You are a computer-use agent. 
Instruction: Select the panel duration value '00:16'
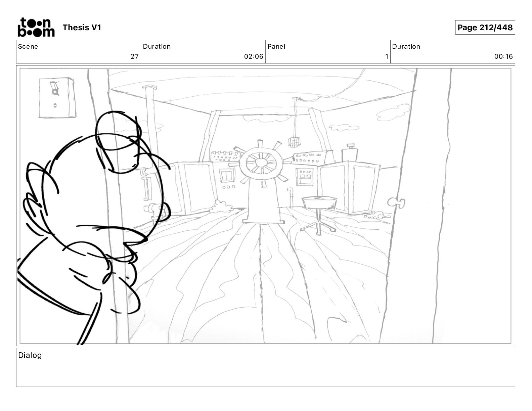[x=503, y=56]
